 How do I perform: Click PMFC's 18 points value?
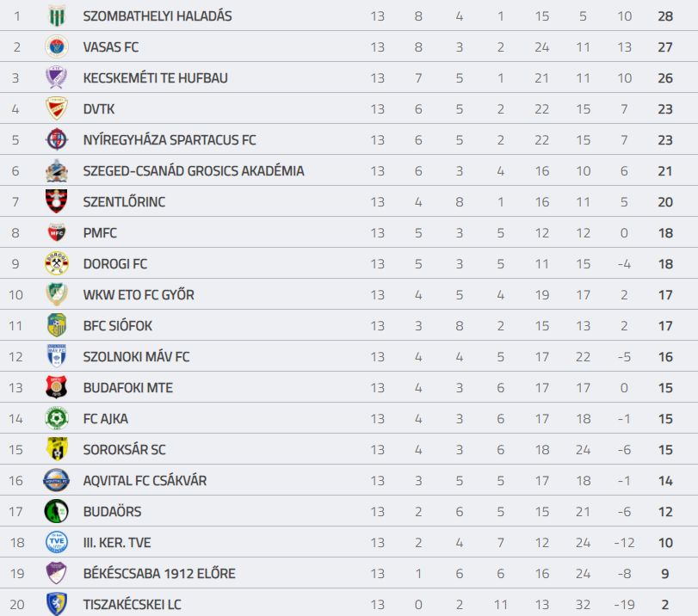click(665, 233)
